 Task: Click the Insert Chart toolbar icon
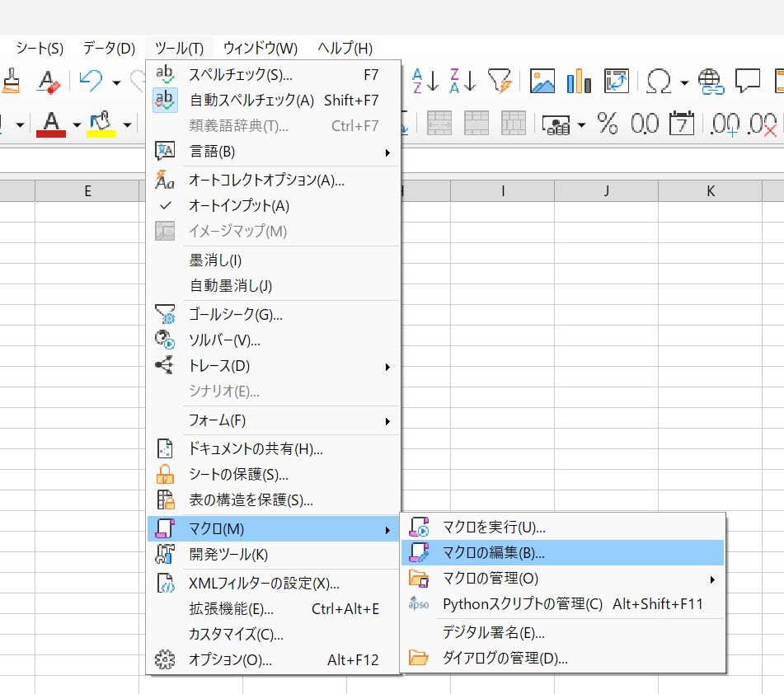[x=579, y=81]
